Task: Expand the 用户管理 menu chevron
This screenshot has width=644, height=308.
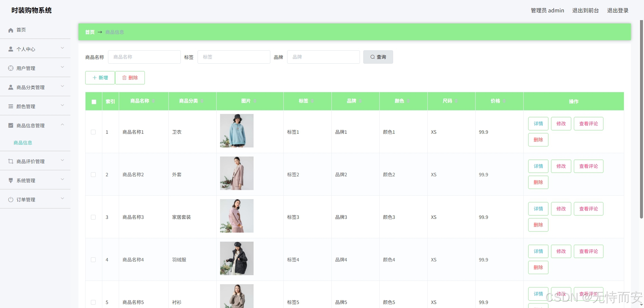Action: pos(62,67)
